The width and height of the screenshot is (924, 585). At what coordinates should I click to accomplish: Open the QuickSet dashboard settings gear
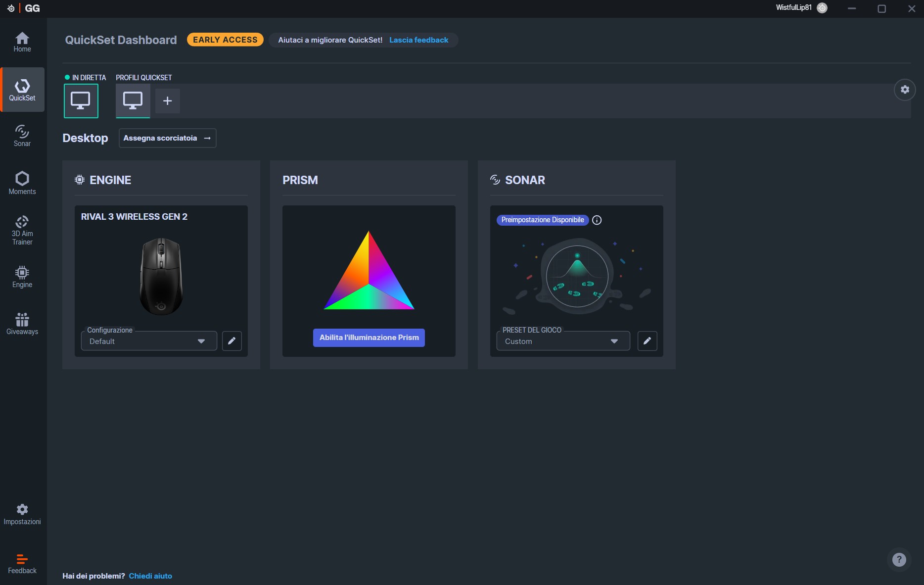[x=905, y=90]
